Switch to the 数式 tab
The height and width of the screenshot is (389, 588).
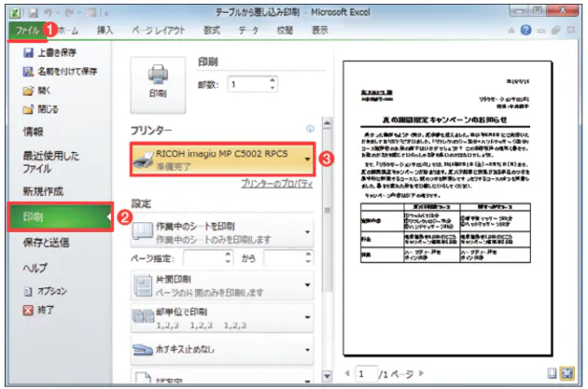(212, 31)
